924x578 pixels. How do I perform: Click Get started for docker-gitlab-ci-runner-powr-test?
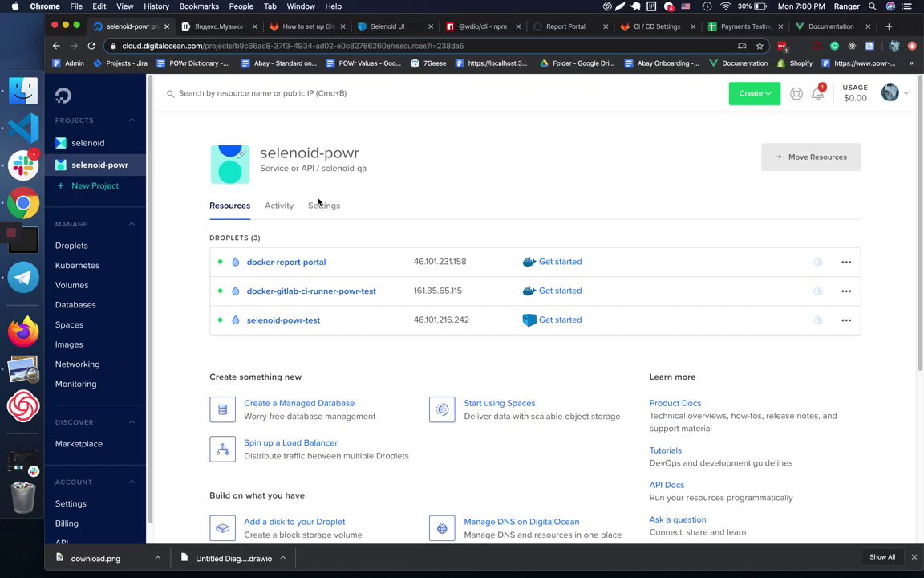click(x=560, y=291)
